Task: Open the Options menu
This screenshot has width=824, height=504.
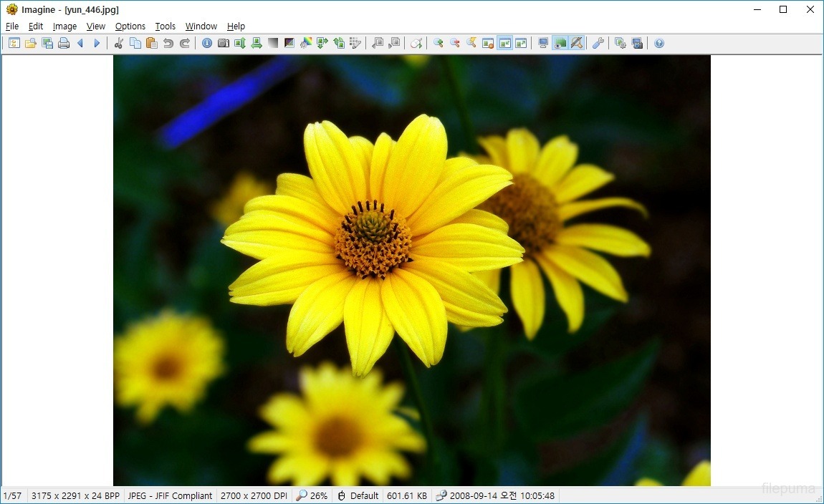Action: click(x=130, y=26)
